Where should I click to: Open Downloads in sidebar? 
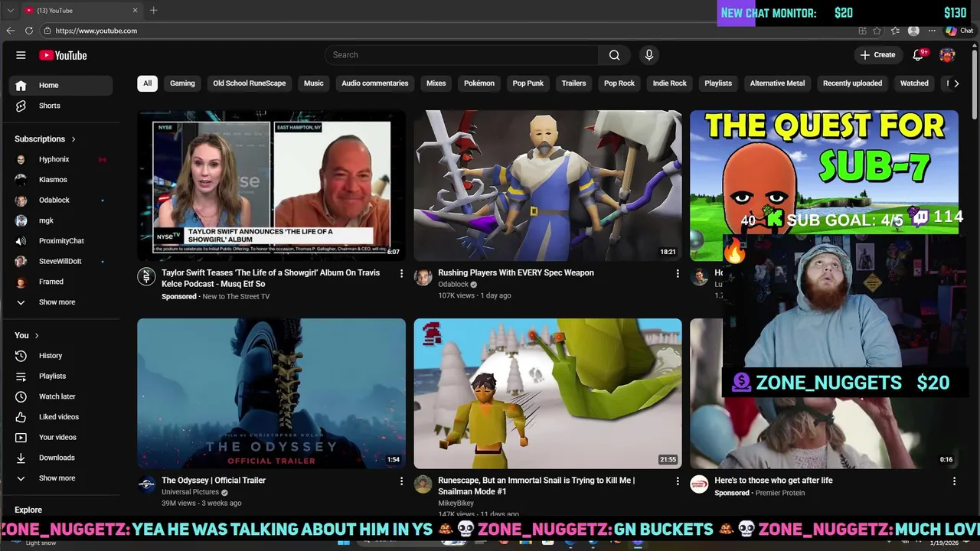[x=60, y=458]
